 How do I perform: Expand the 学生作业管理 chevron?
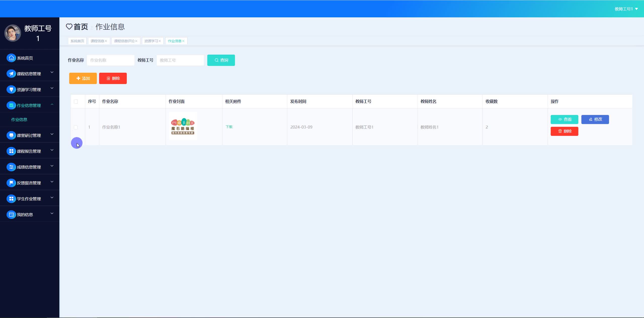(52, 198)
